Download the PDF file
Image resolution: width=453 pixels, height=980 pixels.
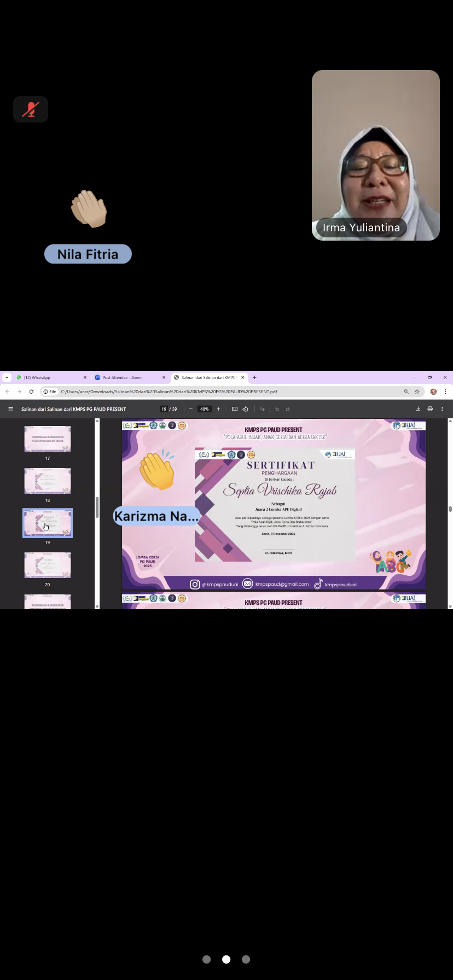(418, 409)
